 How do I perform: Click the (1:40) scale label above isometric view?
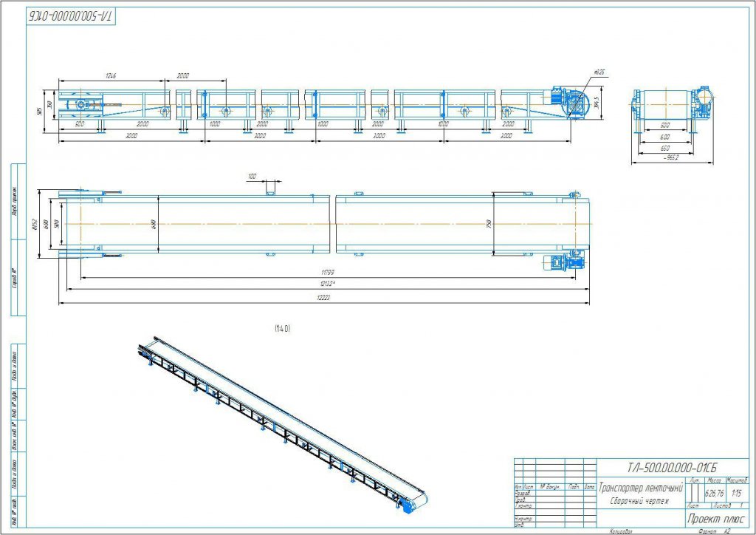click(x=282, y=328)
